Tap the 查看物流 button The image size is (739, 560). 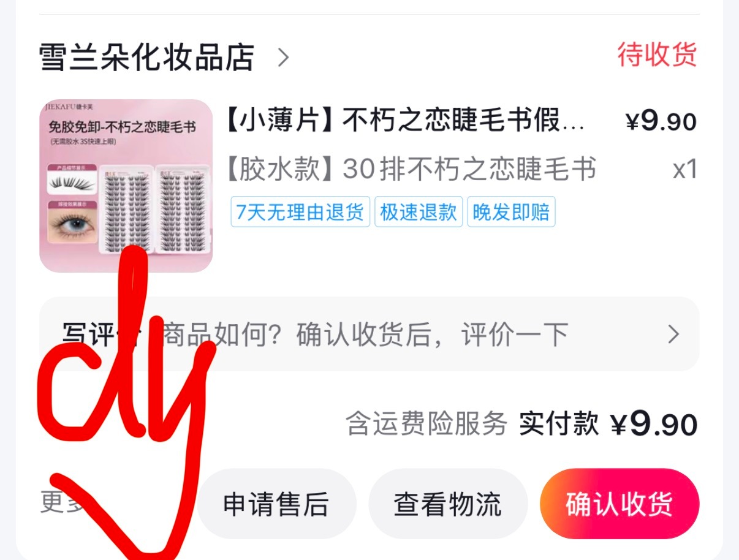coord(448,504)
